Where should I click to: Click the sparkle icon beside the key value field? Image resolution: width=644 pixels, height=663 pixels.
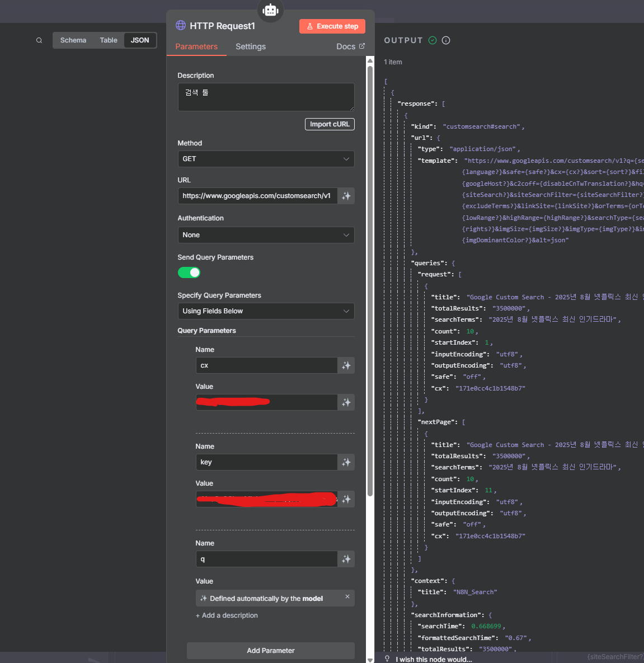[x=346, y=499]
